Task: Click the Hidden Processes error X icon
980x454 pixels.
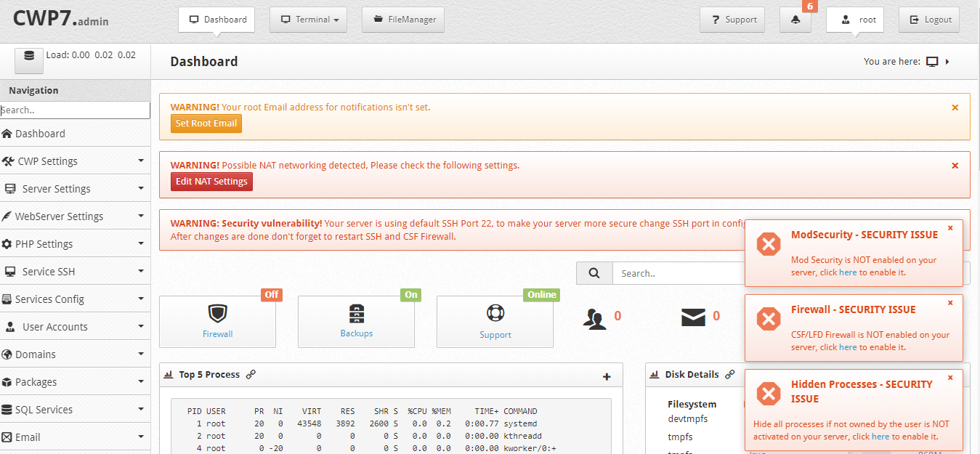Action: pyautogui.click(x=768, y=394)
